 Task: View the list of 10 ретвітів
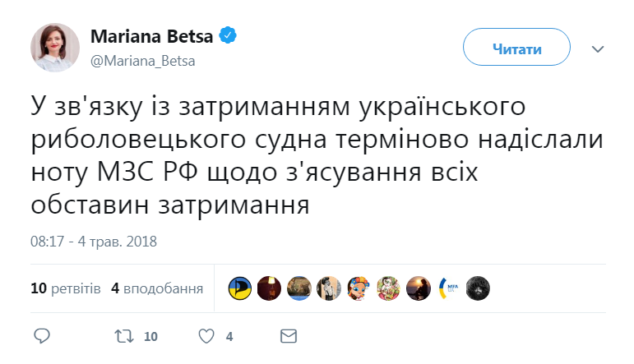66,288
